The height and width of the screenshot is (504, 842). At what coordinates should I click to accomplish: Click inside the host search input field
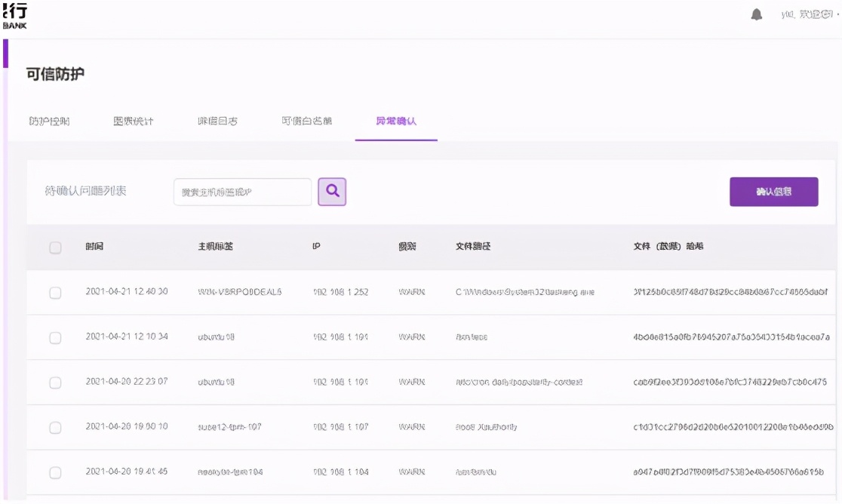click(x=241, y=192)
